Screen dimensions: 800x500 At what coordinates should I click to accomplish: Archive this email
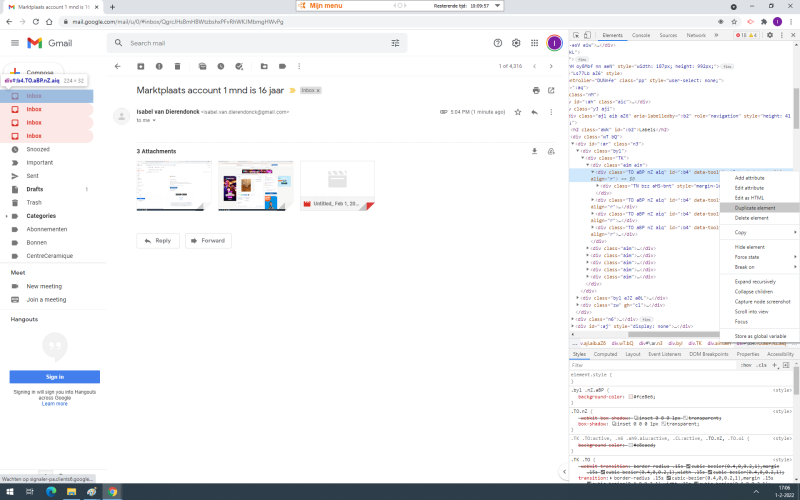pyautogui.click(x=141, y=66)
